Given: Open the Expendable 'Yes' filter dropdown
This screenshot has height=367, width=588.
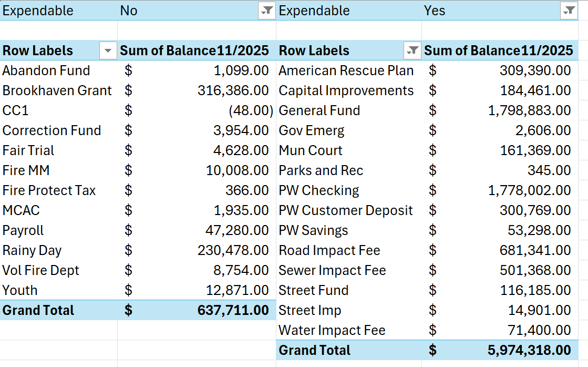Looking at the screenshot, I should tap(569, 11).
